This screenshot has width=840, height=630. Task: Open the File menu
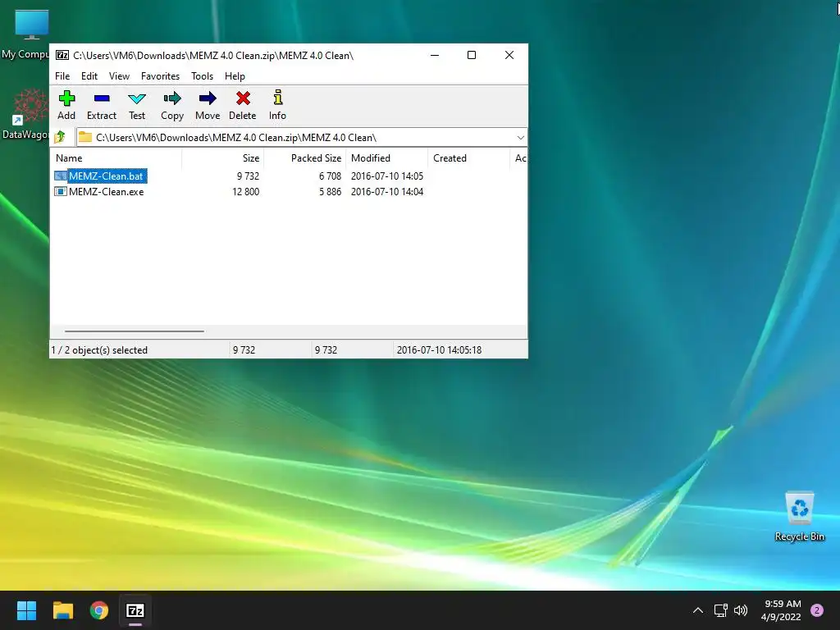62,76
